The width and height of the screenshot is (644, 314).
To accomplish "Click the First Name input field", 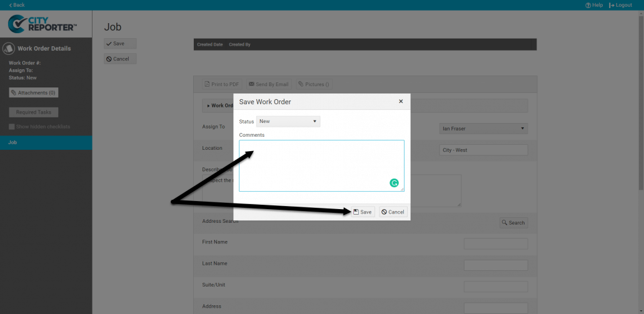I will click(x=495, y=243).
